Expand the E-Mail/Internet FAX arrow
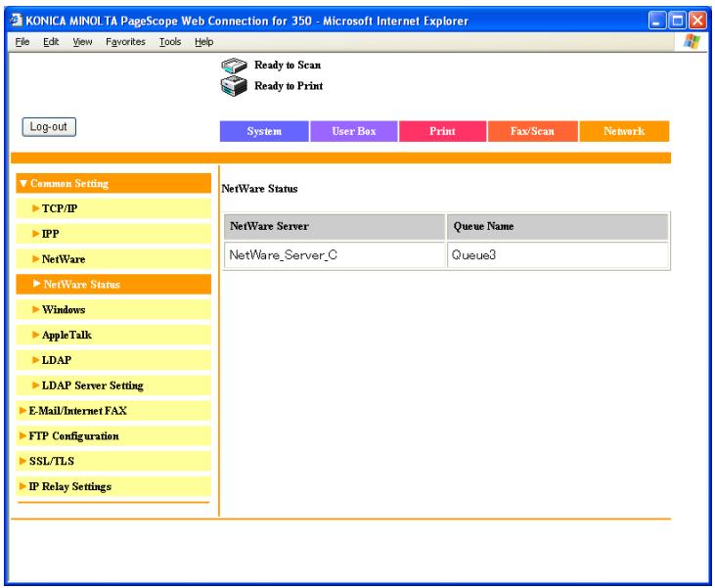The width and height of the screenshot is (715, 588). (22, 411)
